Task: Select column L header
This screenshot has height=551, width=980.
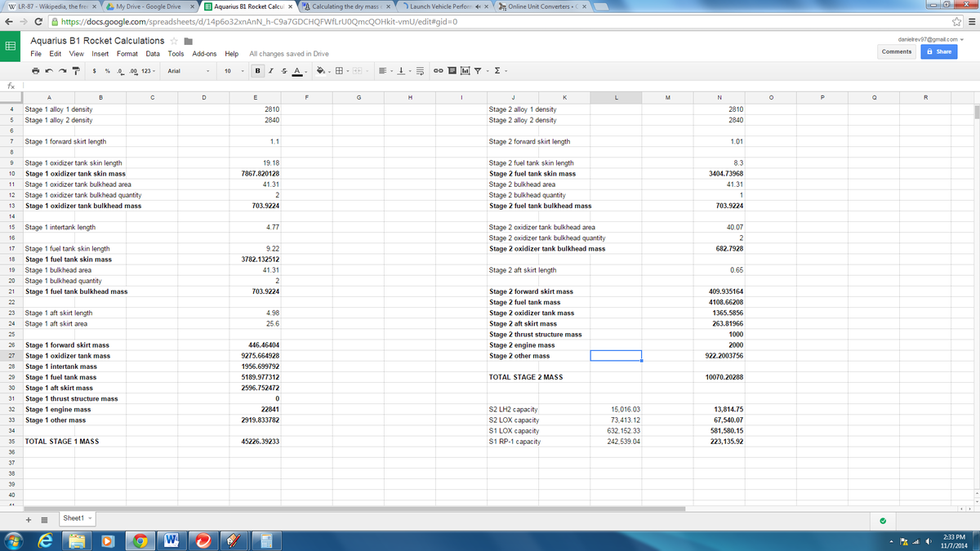Action: (x=616, y=97)
